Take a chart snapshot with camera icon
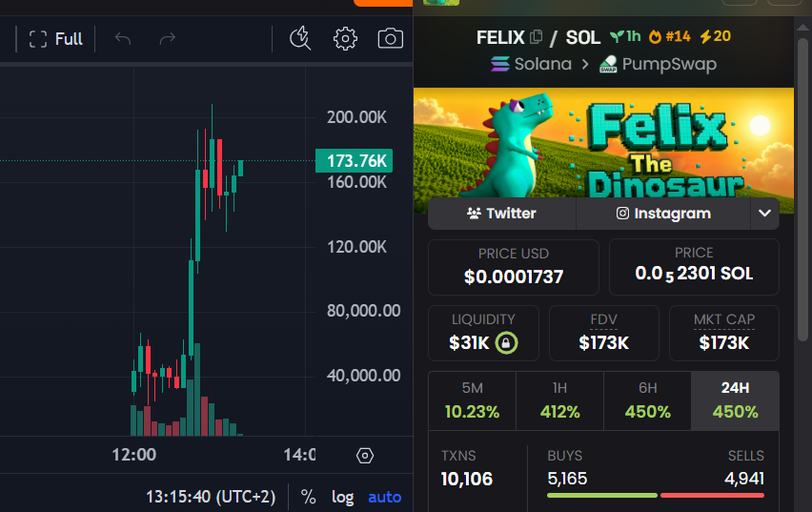The image size is (812, 512). (390, 38)
